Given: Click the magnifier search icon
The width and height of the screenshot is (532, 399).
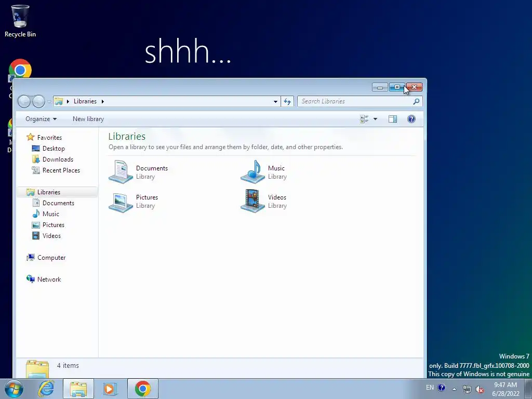Looking at the screenshot, I should click(416, 101).
